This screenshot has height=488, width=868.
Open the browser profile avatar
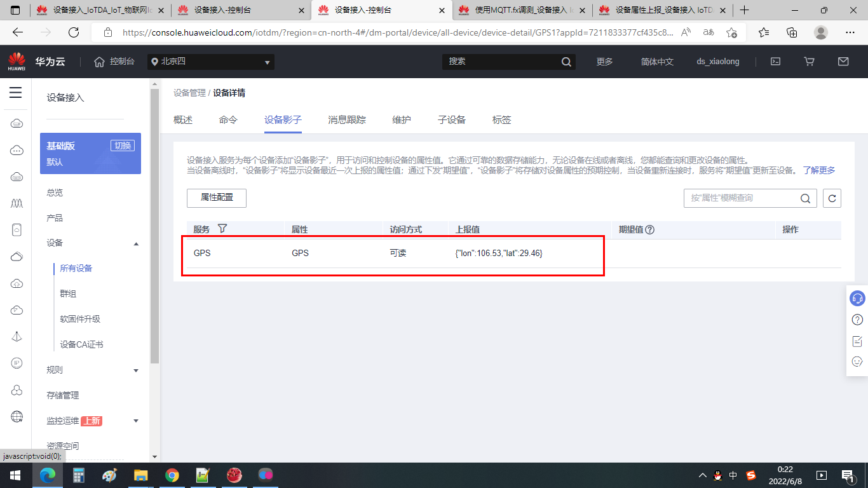point(821,32)
